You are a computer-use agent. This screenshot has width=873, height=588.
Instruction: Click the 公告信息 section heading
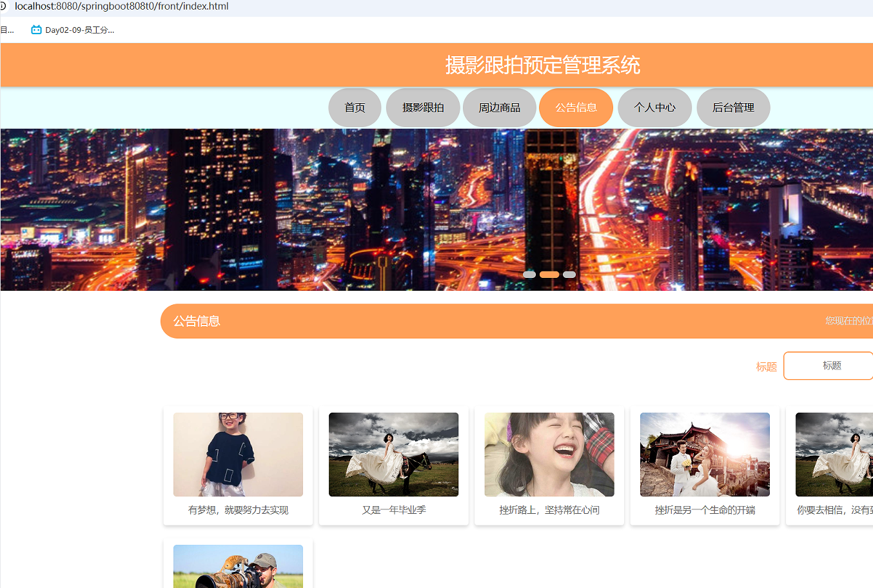197,321
